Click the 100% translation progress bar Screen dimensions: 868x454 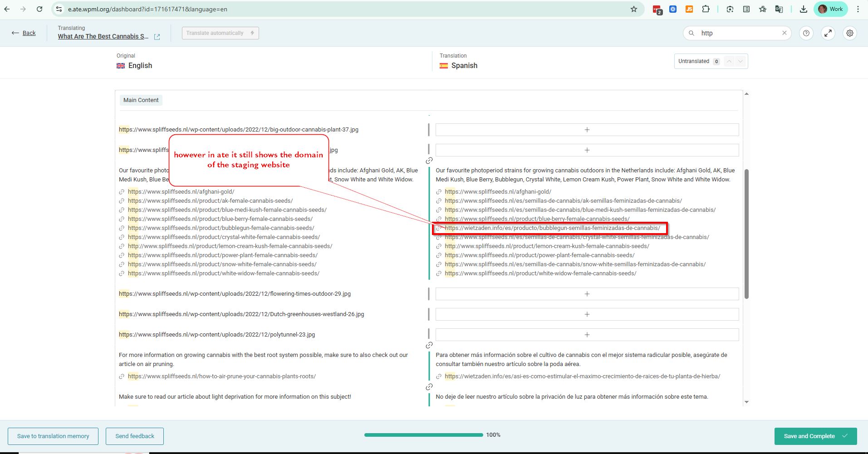[424, 435]
